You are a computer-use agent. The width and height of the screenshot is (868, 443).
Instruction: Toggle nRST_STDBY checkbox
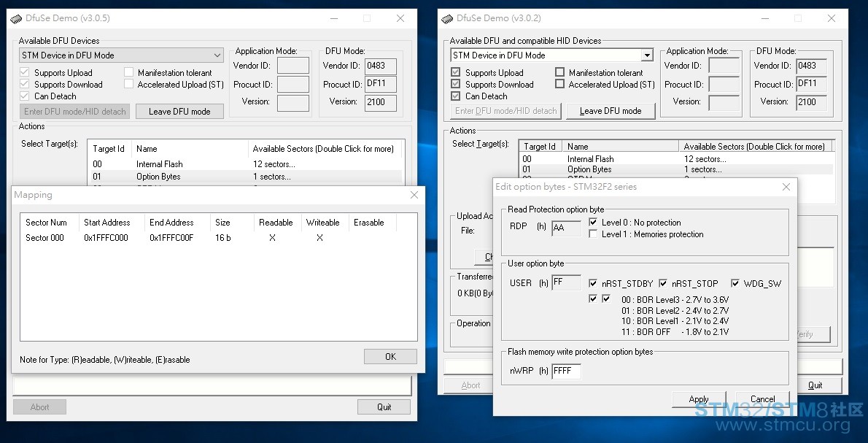(x=593, y=283)
